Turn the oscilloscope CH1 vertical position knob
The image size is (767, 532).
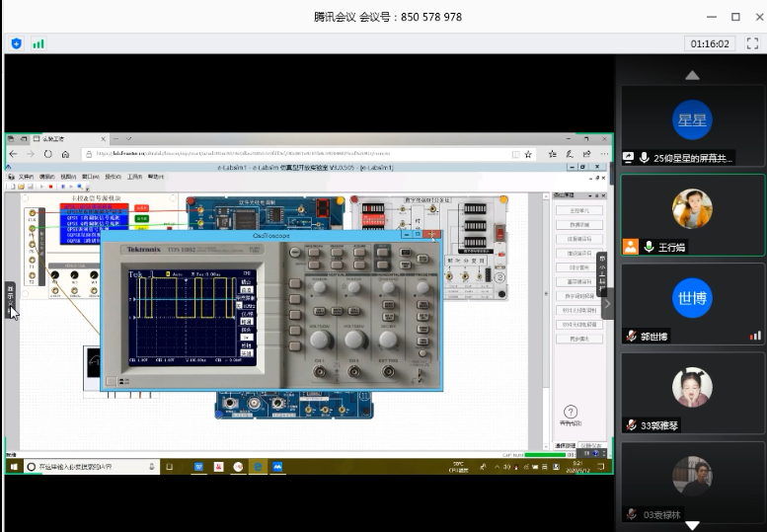click(319, 287)
